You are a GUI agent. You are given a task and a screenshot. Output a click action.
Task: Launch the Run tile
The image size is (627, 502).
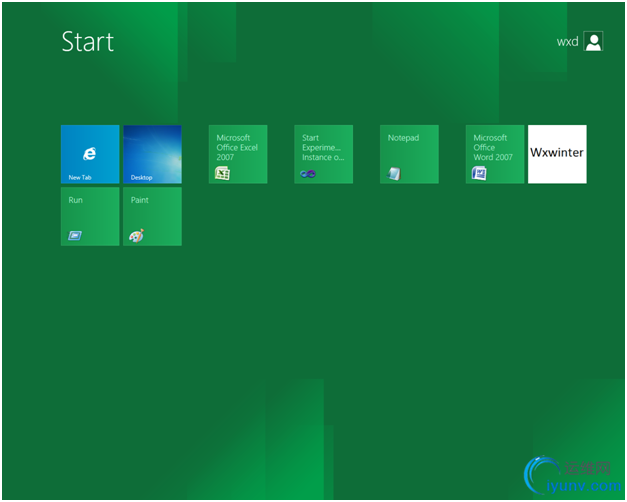pos(90,216)
